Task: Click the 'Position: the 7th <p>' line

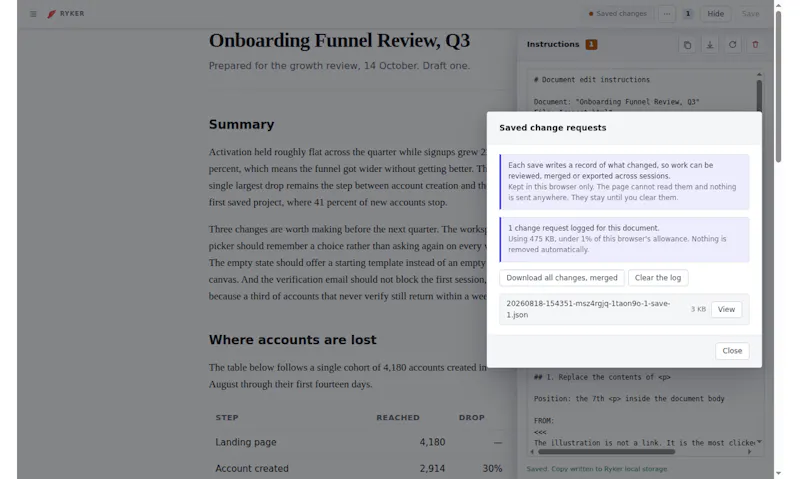Action: [x=629, y=399]
